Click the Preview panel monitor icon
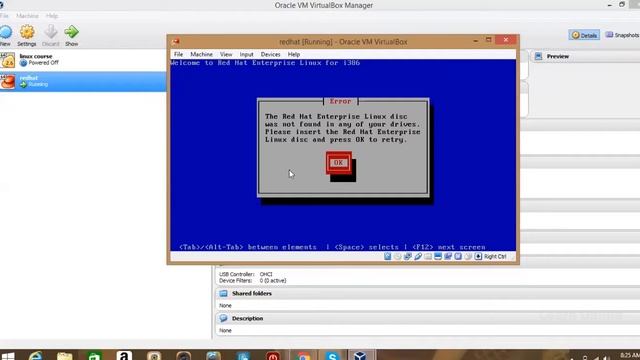 pyautogui.click(x=538, y=56)
